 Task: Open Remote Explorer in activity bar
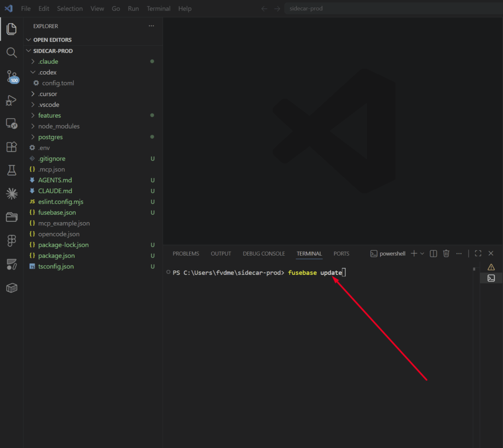click(11, 124)
